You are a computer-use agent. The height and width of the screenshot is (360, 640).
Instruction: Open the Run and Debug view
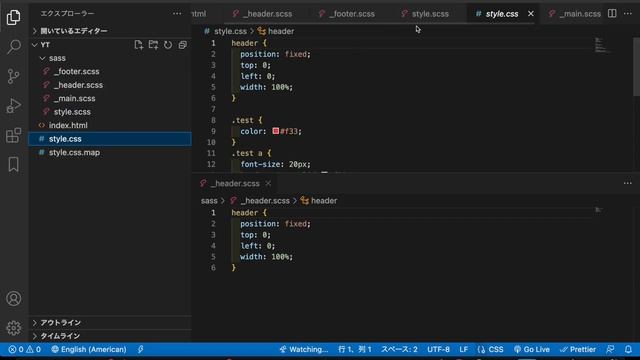coord(13,106)
